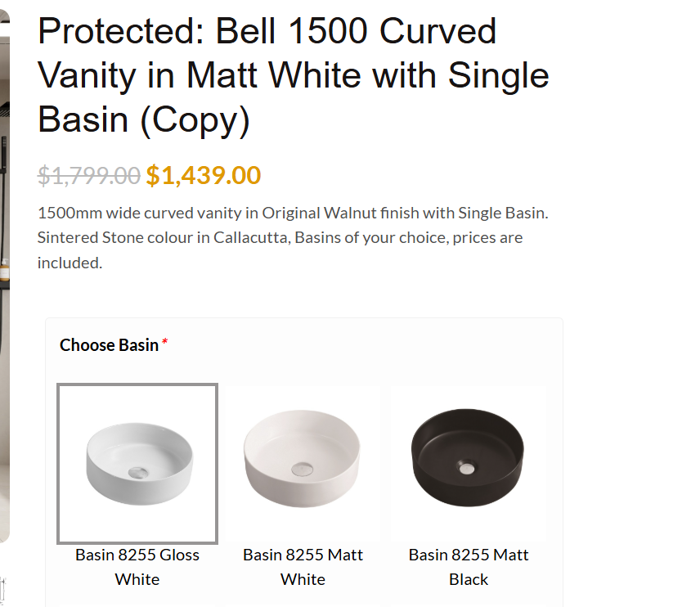
Task: Click the sale price $1,439.00
Action: [x=204, y=175]
